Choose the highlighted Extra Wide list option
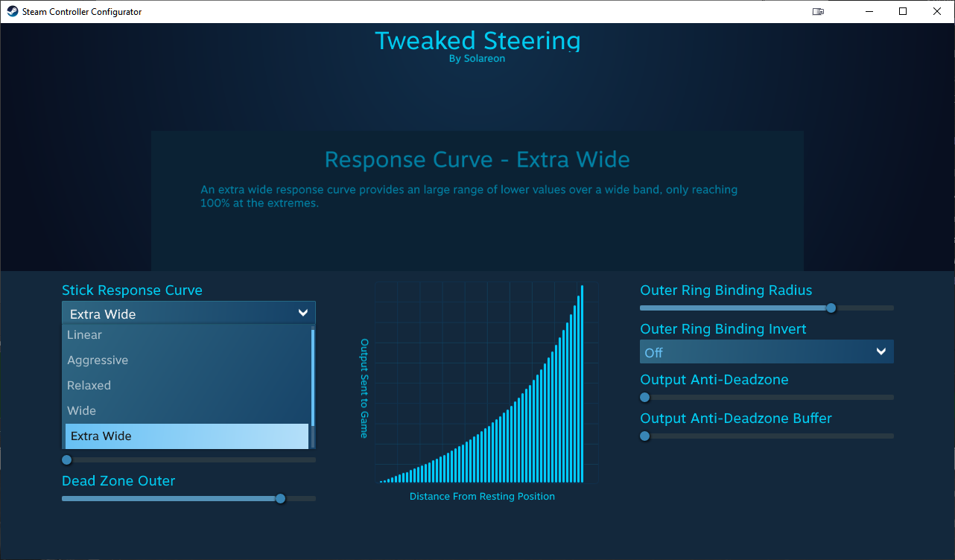The width and height of the screenshot is (955, 560). [187, 436]
